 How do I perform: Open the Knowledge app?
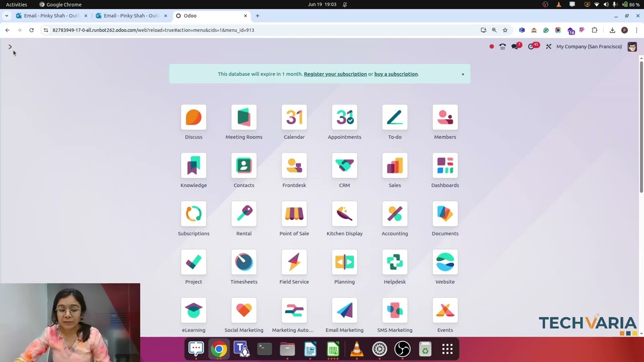(x=194, y=166)
